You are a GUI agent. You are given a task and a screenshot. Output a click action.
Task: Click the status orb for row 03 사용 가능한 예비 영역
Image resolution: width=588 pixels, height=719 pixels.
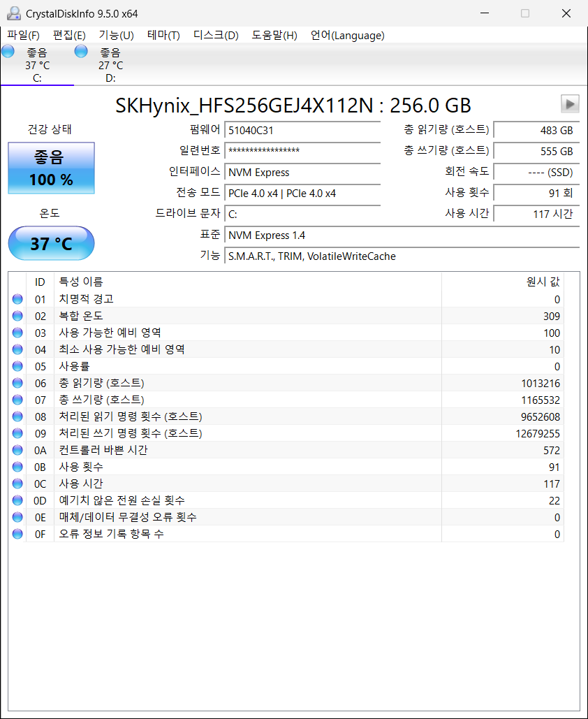tap(17, 333)
